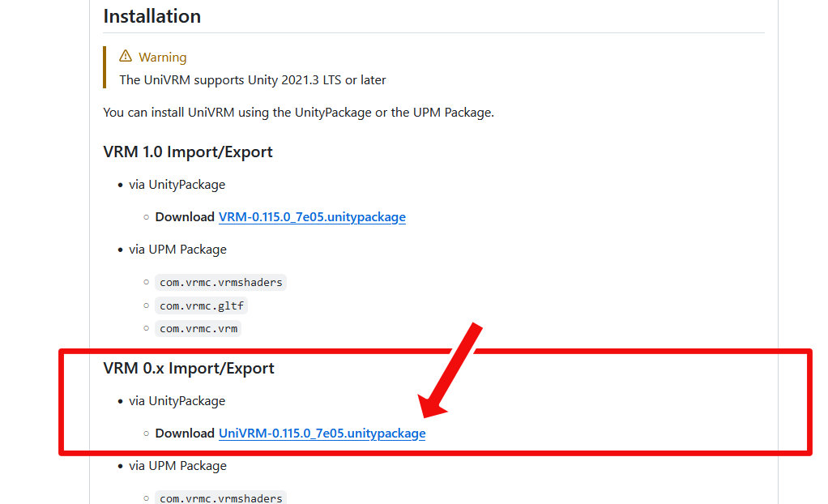Select the VRM 1.0 Import/Export heading
This screenshot has width=828, height=504.
click(x=188, y=152)
